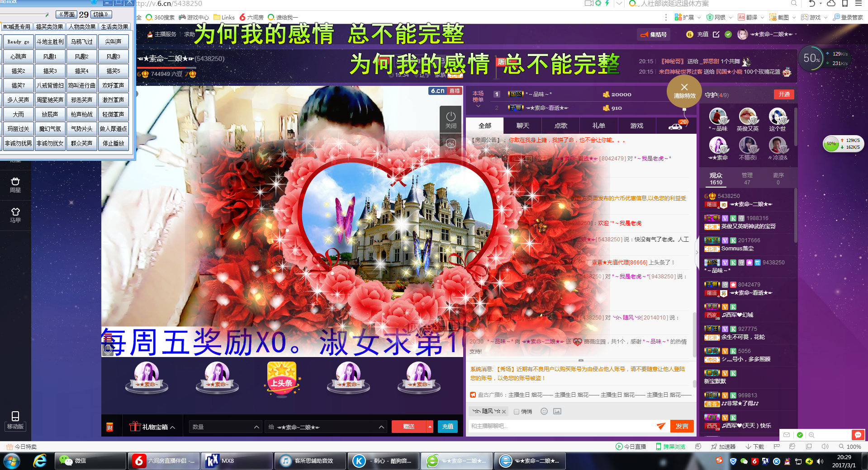Open the 移动版 mobile icon
Image resolution: width=868 pixels, height=470 pixels.
tap(15, 420)
